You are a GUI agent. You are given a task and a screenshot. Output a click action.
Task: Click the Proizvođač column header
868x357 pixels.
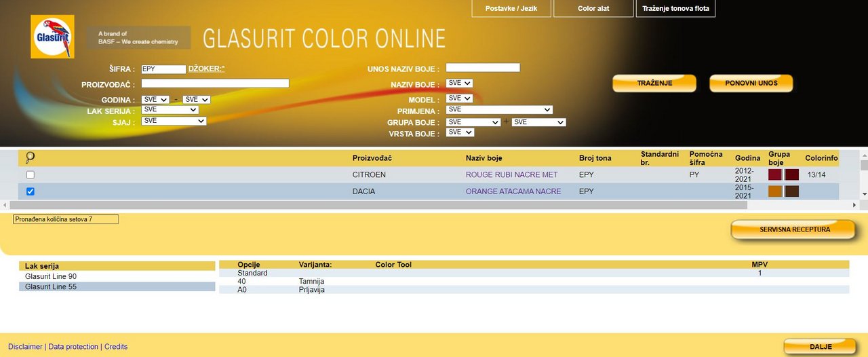(x=372, y=158)
